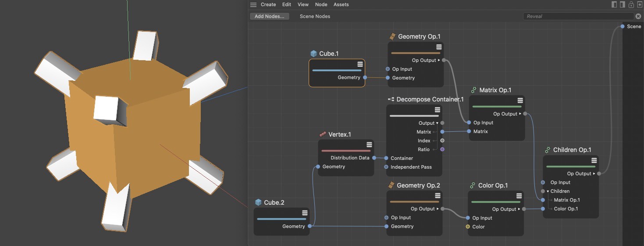Toggle the lock icon in top-right corner
This screenshot has width=644, height=246.
click(631, 4)
